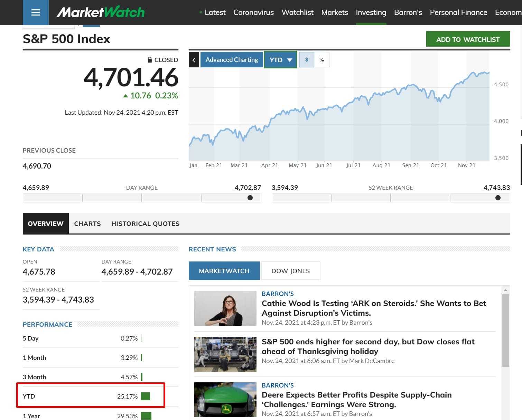This screenshot has width=522, height=420.
Task: Switch to the Charts tab
Action: 87,223
